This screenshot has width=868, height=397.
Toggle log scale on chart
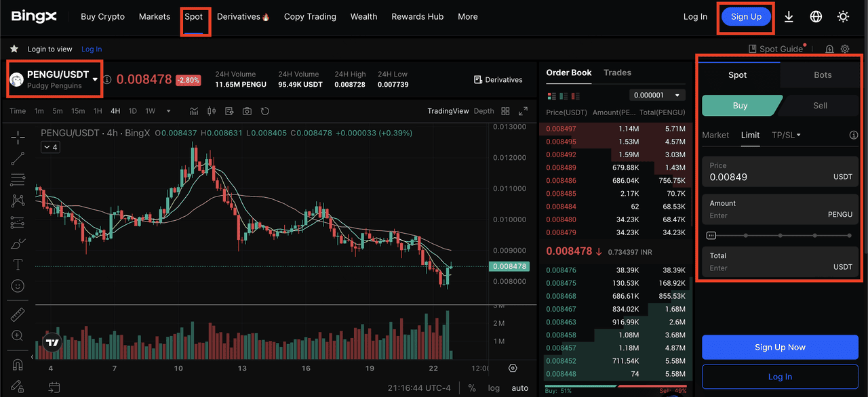click(494, 388)
